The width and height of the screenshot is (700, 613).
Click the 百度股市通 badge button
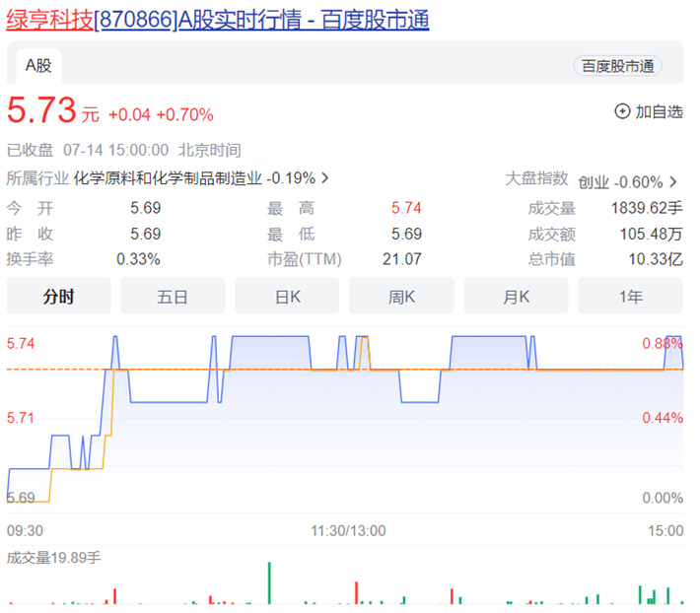(x=617, y=66)
